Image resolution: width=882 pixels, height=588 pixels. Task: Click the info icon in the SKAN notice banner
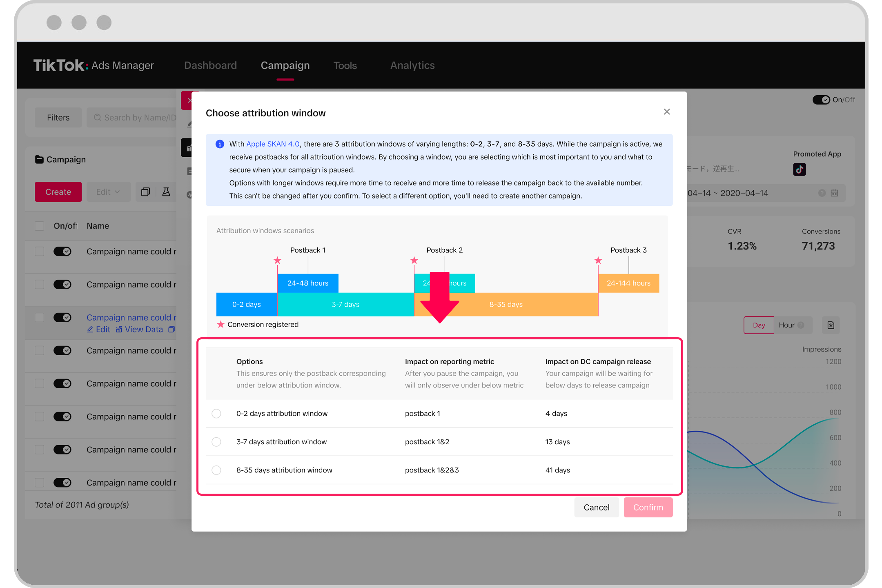tap(220, 144)
